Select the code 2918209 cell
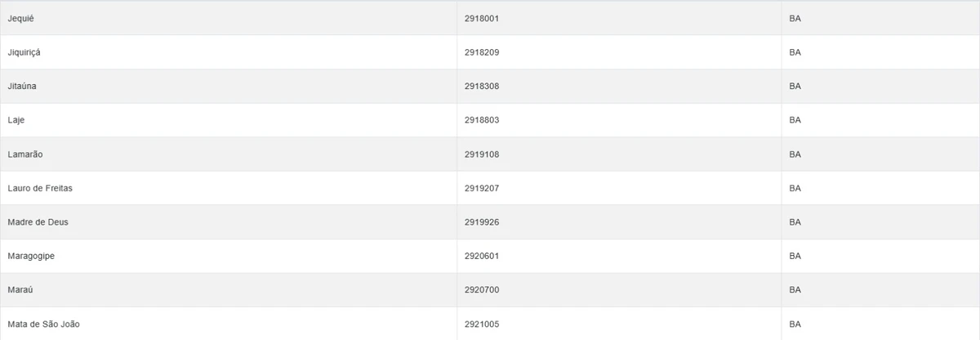980x340 pixels. (x=481, y=52)
